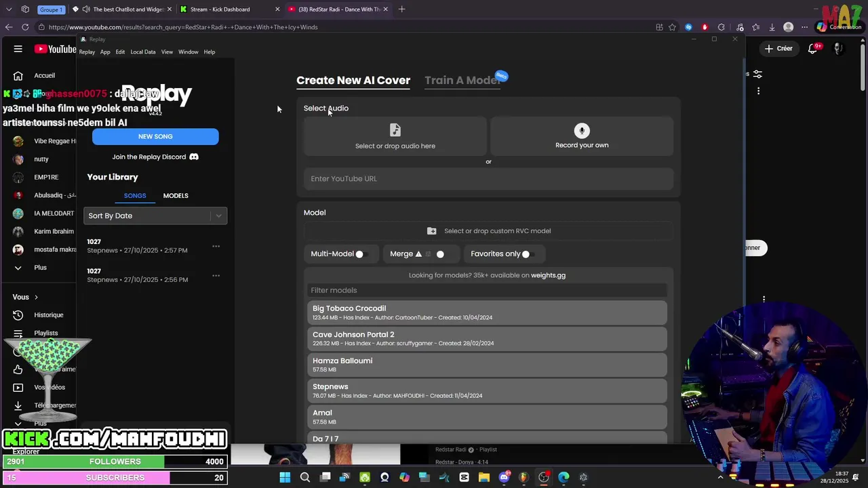The width and height of the screenshot is (868, 488).
Task: Toggle the Multi-Model switch
Action: click(x=362, y=254)
